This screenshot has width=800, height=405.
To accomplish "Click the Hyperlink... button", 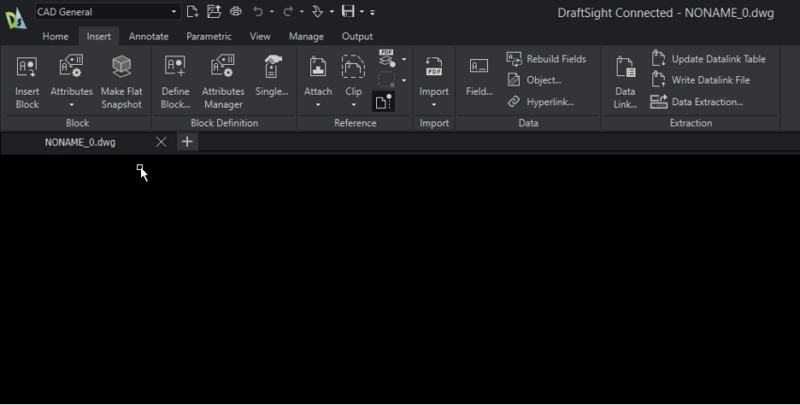I will point(540,102).
